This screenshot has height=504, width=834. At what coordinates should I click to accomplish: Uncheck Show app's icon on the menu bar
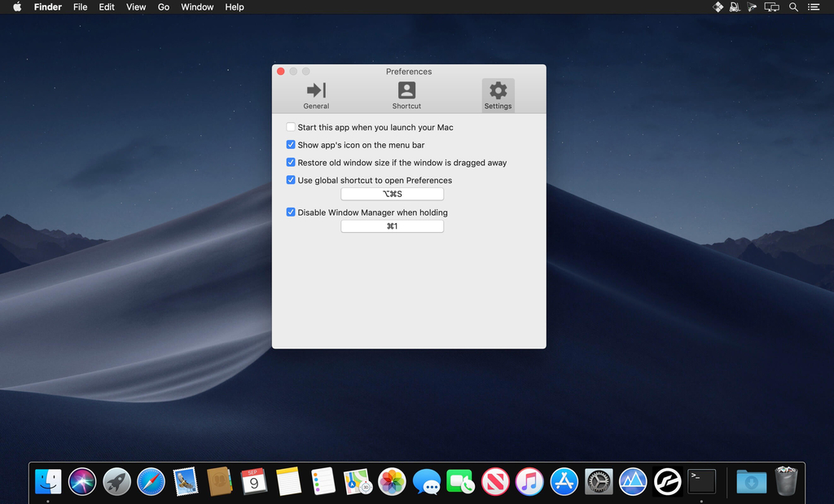(x=291, y=145)
